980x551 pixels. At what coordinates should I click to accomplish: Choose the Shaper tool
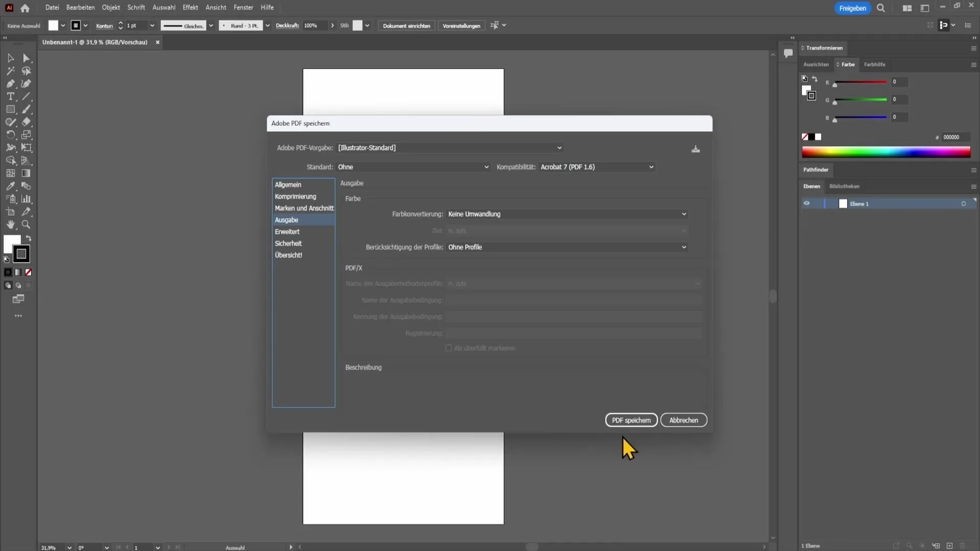coord(11,122)
